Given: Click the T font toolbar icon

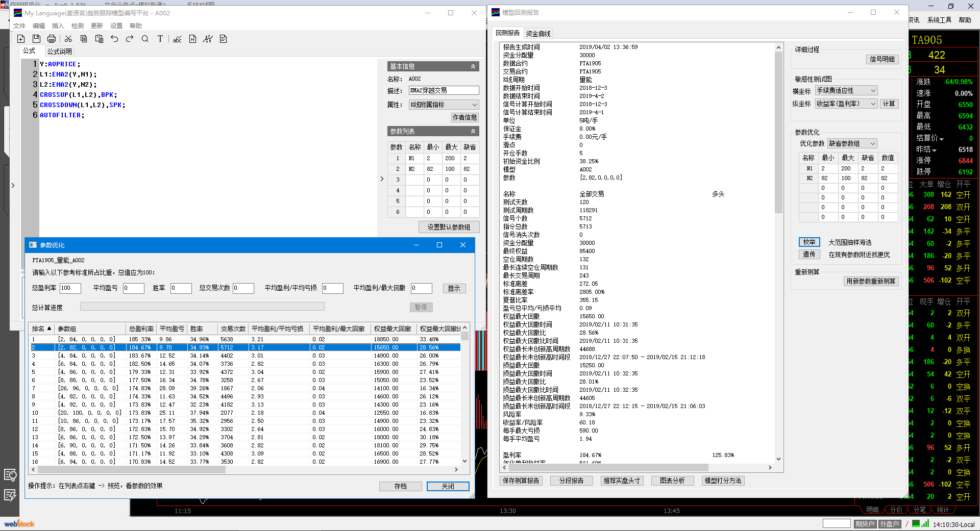Looking at the screenshot, I should coord(160,39).
